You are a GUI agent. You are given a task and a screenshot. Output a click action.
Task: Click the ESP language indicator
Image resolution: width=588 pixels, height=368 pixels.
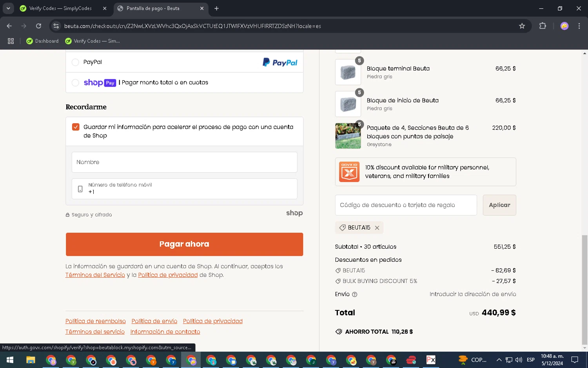tap(531, 360)
